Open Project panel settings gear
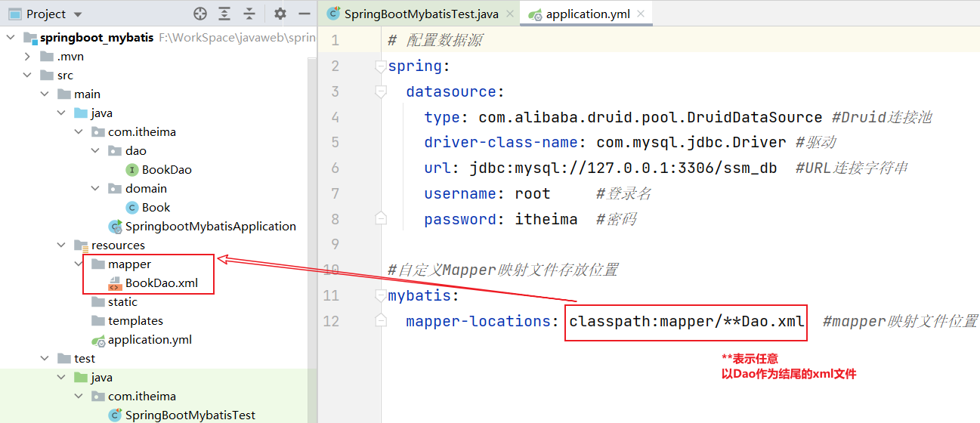This screenshot has width=980, height=423. [x=280, y=14]
